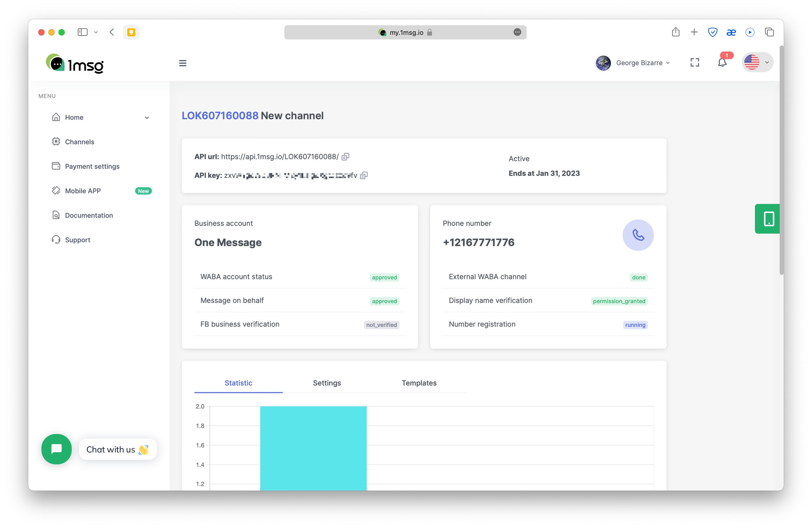Click the hamburger menu icon

(x=183, y=63)
